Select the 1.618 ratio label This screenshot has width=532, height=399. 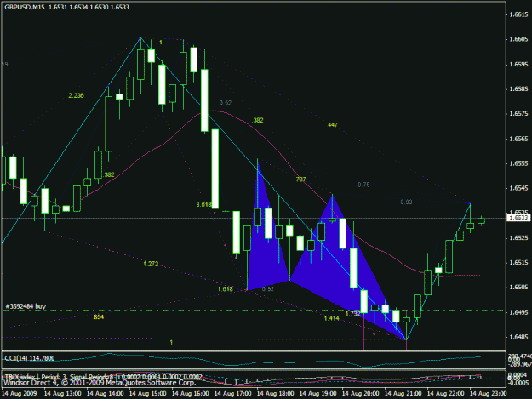(x=226, y=288)
